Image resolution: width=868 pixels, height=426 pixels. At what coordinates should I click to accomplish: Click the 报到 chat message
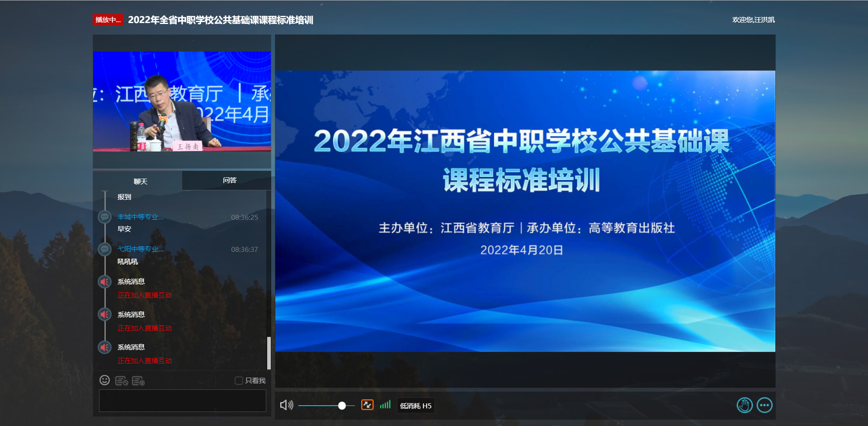tap(124, 197)
